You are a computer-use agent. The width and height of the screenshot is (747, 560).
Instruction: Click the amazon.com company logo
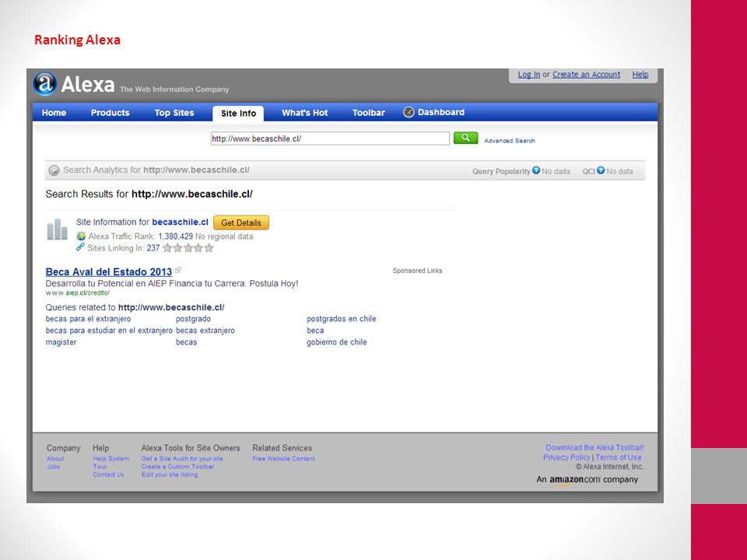(587, 480)
